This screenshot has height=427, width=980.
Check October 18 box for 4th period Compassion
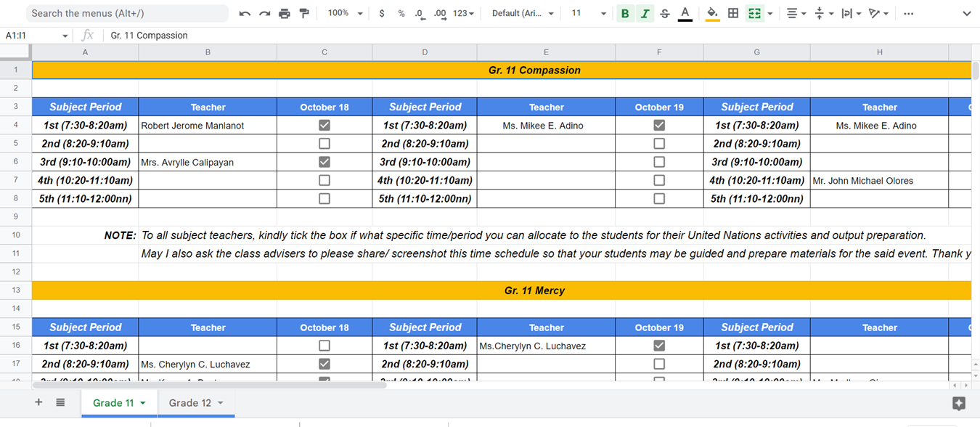coord(324,180)
